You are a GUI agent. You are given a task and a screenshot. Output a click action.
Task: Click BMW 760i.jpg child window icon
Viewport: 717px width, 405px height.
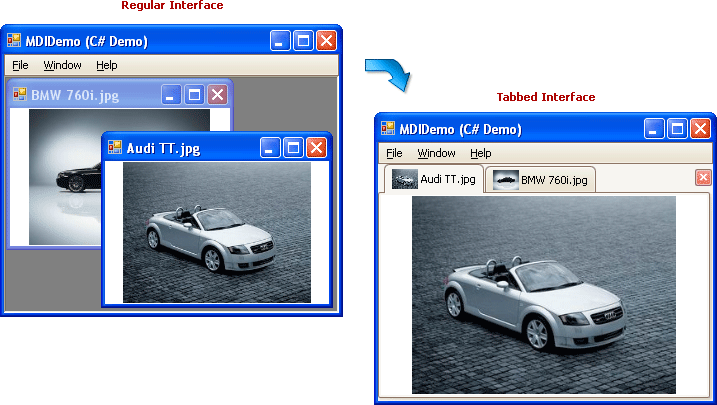point(20,94)
